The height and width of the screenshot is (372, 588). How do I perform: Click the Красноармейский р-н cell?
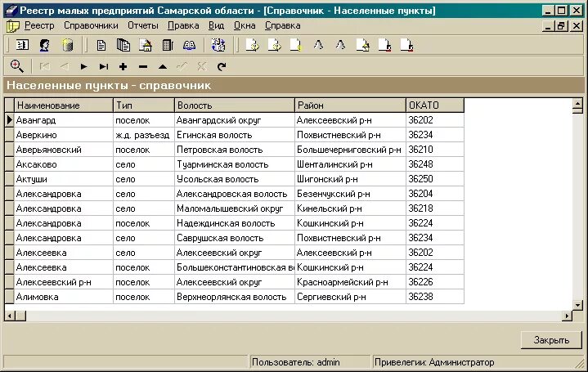tap(350, 282)
